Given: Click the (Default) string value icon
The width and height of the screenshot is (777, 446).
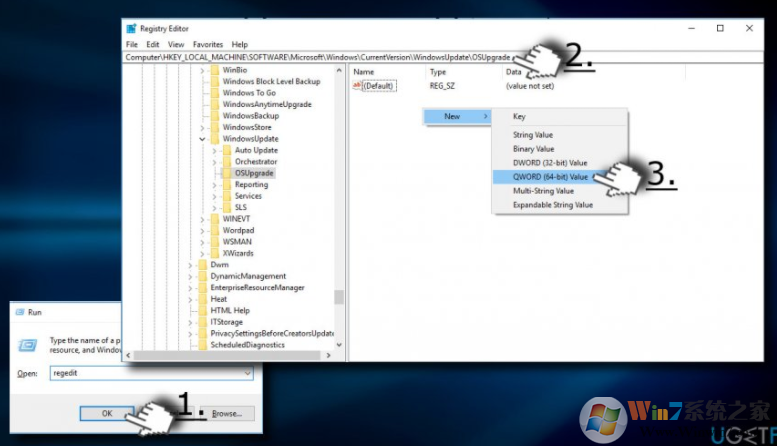Looking at the screenshot, I should (359, 87).
